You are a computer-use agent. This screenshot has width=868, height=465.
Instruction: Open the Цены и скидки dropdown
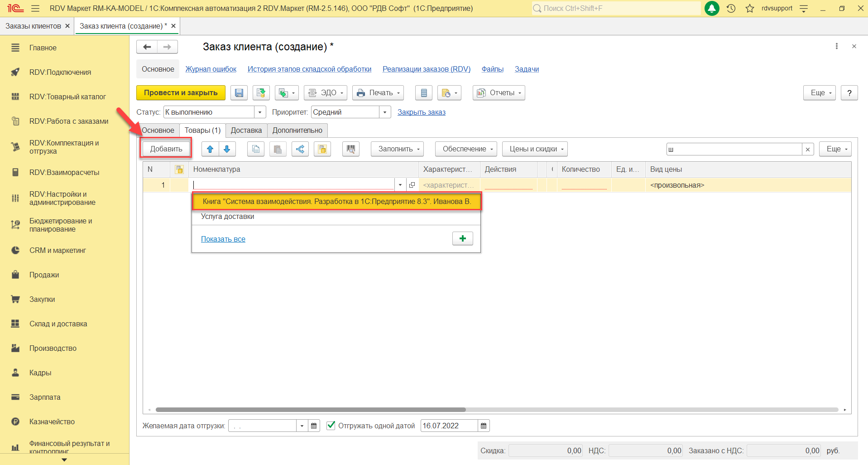pos(535,149)
